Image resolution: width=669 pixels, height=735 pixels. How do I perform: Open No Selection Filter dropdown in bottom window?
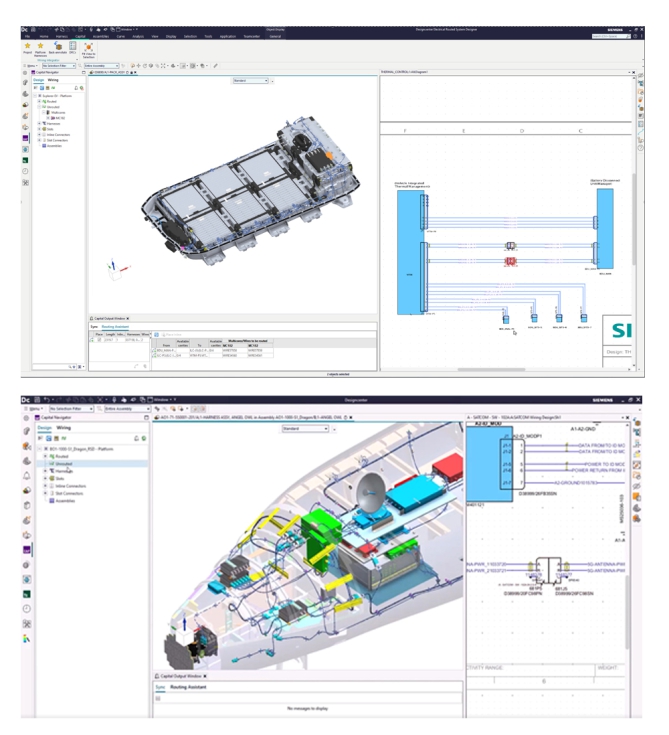click(x=71, y=409)
